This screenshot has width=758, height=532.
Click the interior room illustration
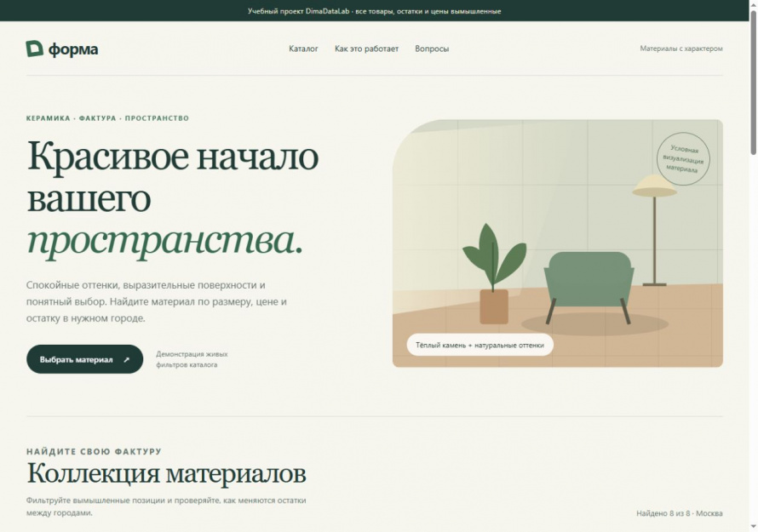tap(557, 243)
